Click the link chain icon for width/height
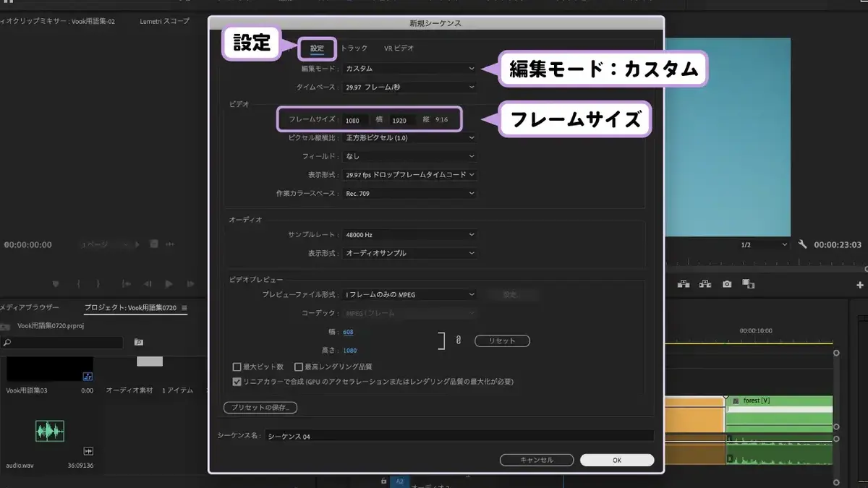The width and height of the screenshot is (868, 488). (458, 341)
